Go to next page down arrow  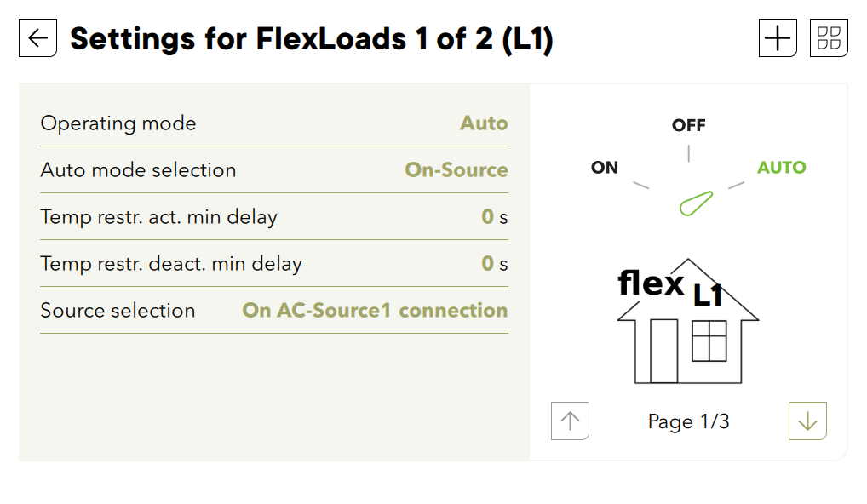[807, 421]
